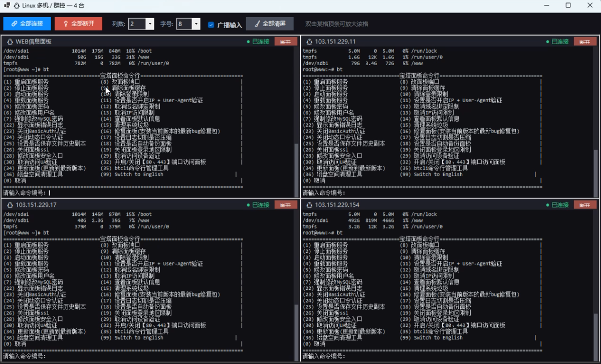Click Linux penguin icon of 103.151.229.11 pane
601x364 pixels.
pyautogui.click(x=309, y=42)
